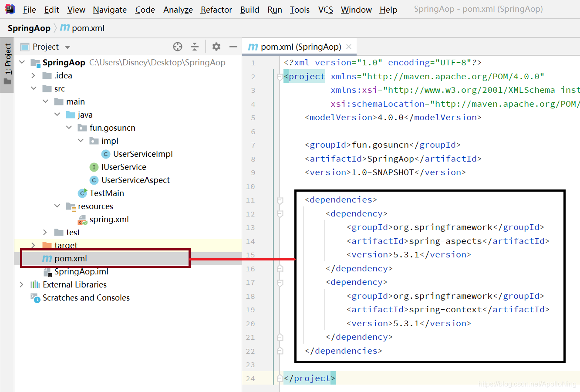Collapse the fun.gosuncn package

pos(69,128)
